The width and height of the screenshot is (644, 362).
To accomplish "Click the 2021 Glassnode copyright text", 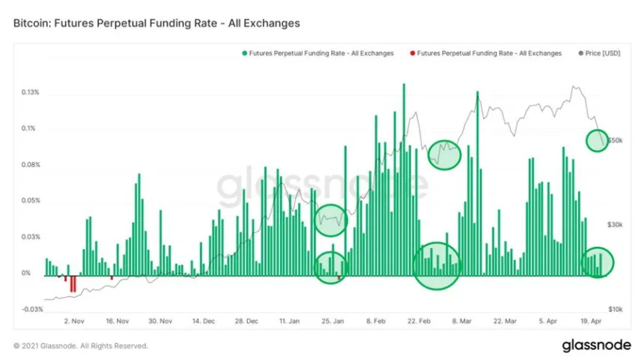I will pyautogui.click(x=81, y=346).
